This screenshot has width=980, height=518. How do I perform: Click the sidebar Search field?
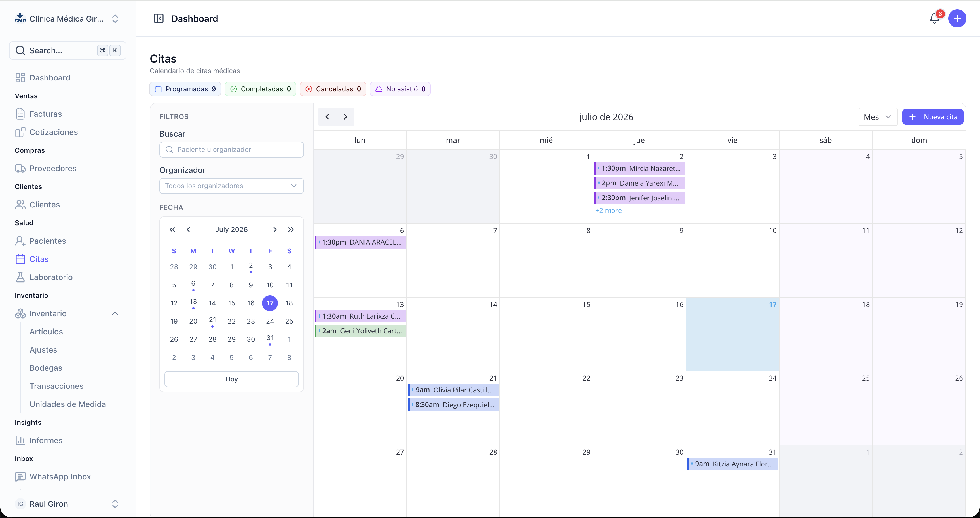[x=68, y=50]
